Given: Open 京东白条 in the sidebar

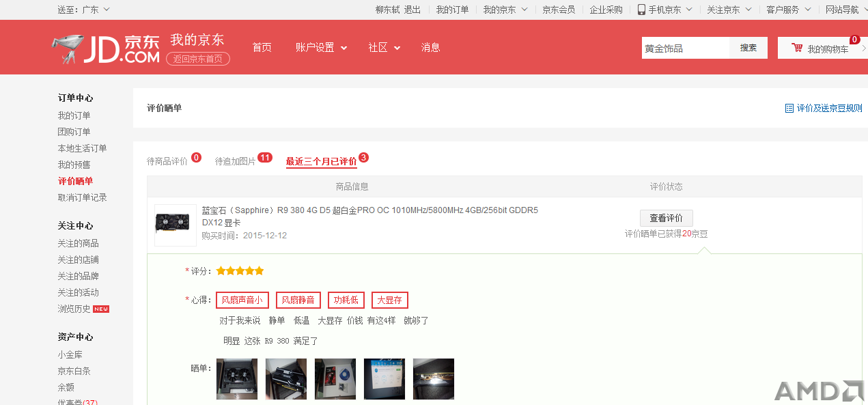Looking at the screenshot, I should coord(74,371).
